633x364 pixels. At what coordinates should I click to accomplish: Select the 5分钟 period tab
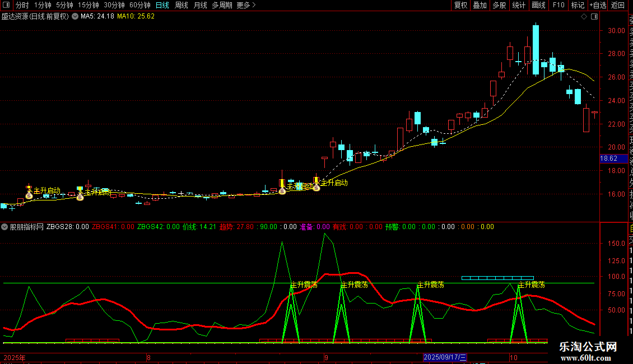[x=64, y=5]
